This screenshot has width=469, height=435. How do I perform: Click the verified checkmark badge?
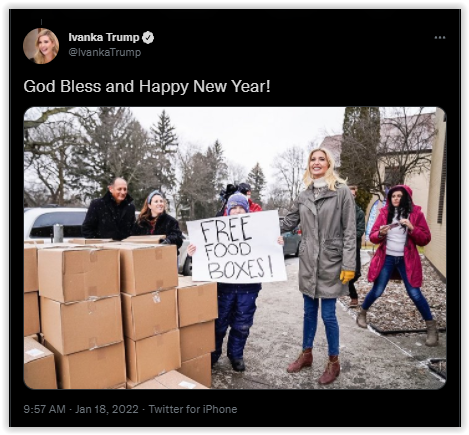pos(148,38)
